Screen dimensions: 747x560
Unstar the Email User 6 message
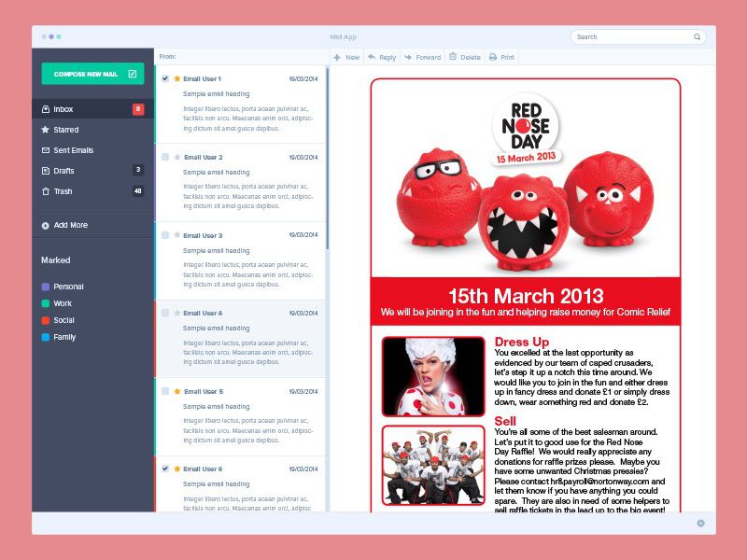pyautogui.click(x=177, y=469)
